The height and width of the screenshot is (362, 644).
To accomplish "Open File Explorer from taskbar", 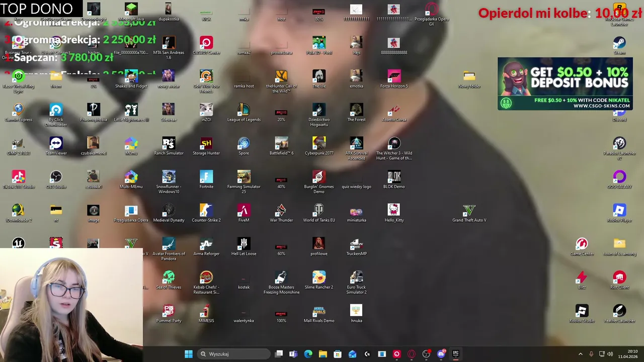I will (323, 354).
